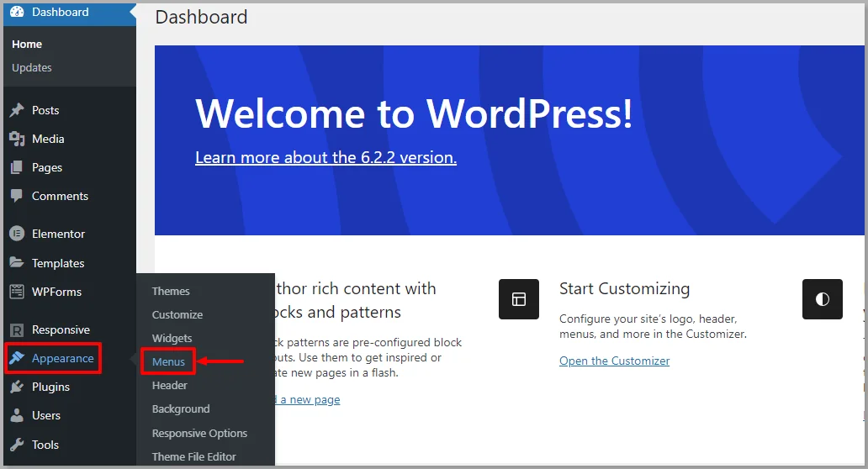Select Themes in Appearance submenu
The image size is (868, 469).
[x=171, y=291]
